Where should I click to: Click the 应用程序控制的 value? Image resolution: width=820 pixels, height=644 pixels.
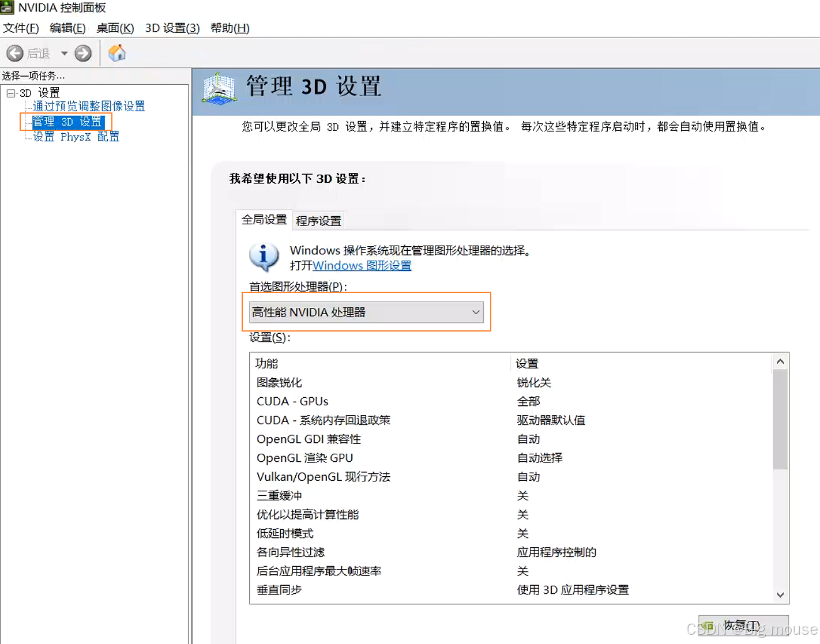pyautogui.click(x=556, y=552)
